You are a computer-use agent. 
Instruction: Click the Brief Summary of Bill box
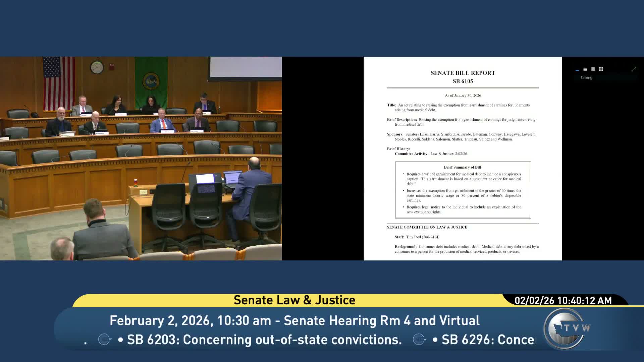coord(463,190)
